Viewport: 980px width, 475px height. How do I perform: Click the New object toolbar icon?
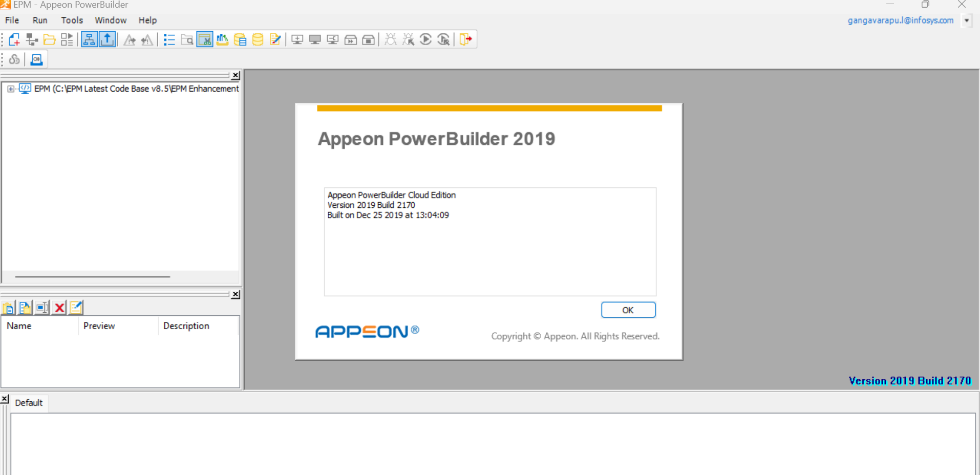(14, 40)
